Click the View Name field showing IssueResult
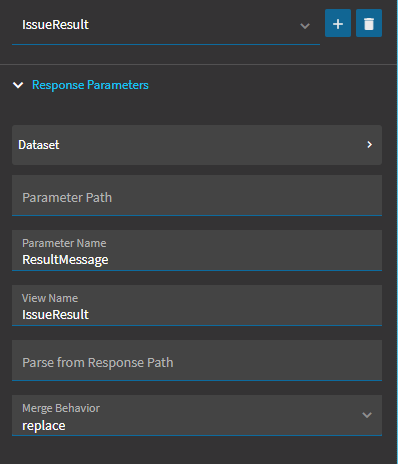Image resolution: width=398 pixels, height=464 pixels. (x=197, y=305)
